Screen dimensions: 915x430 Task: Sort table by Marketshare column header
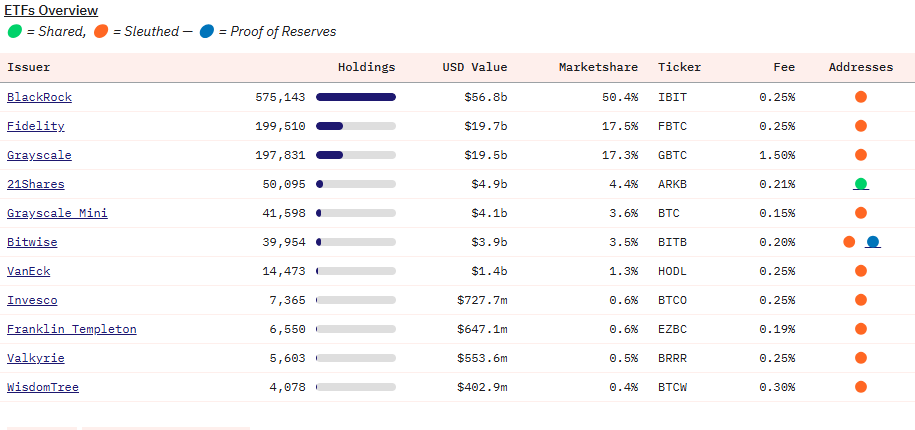(x=598, y=67)
